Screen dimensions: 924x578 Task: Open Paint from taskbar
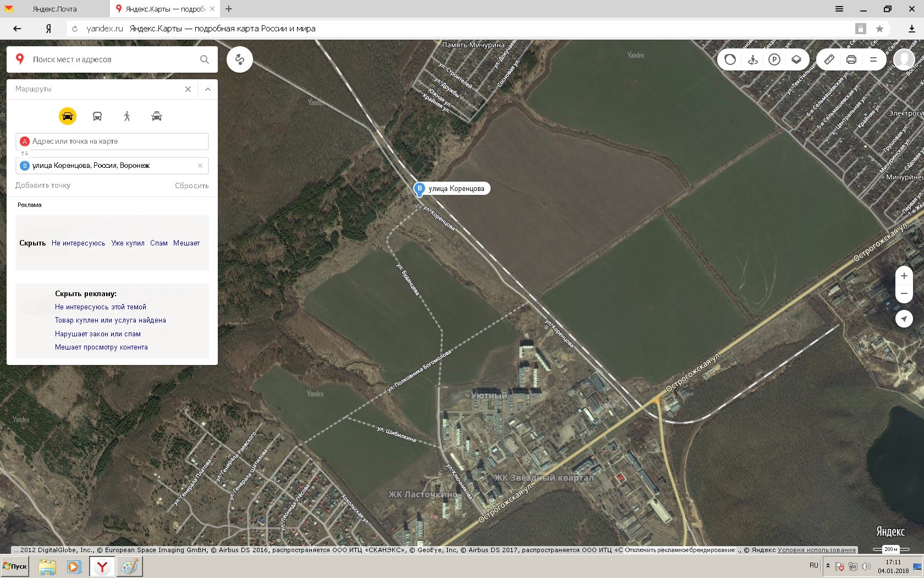click(x=130, y=566)
